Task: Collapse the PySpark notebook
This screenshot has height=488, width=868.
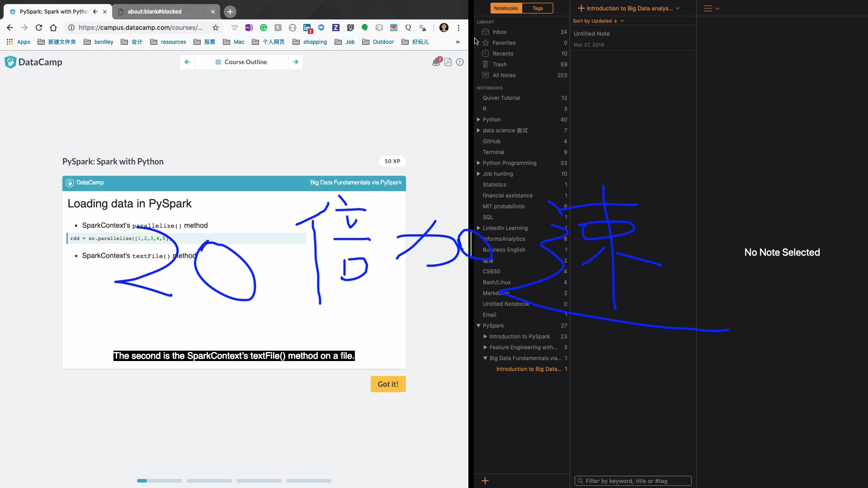Action: (x=478, y=326)
